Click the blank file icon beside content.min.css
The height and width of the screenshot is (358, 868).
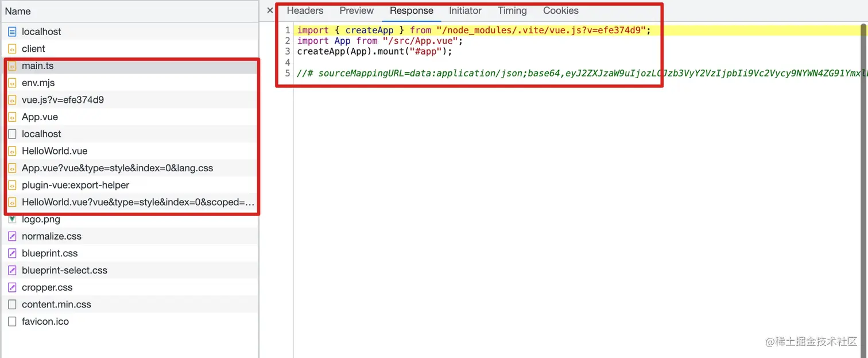(12, 305)
